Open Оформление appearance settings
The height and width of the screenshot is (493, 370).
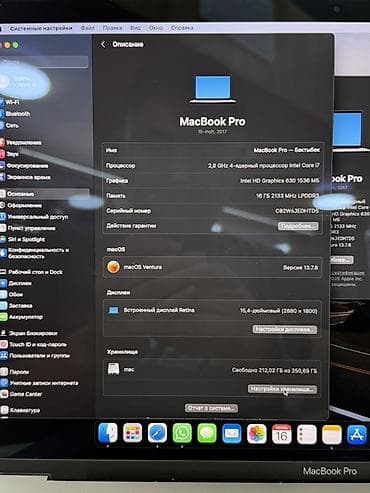[x=22, y=205]
